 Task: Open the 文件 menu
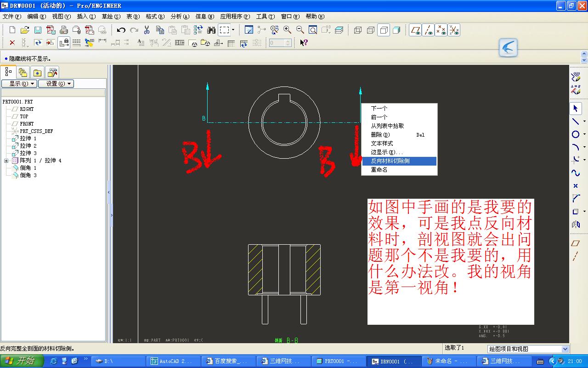(x=11, y=17)
